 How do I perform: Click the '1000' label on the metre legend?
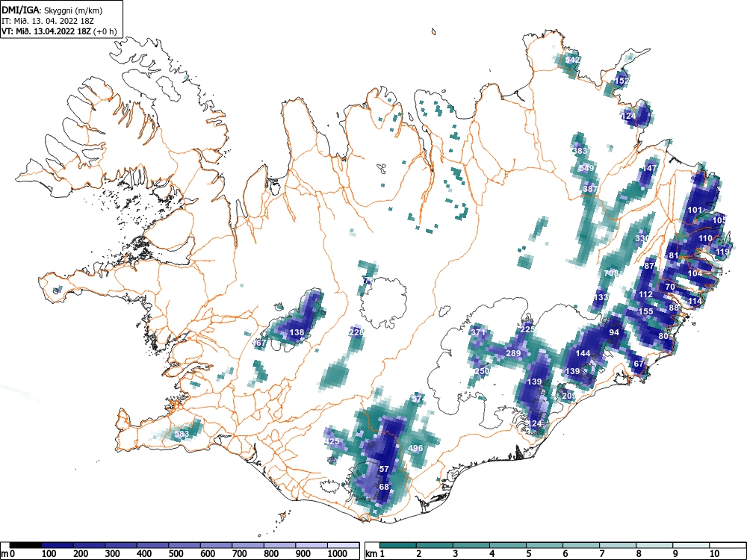(x=338, y=554)
